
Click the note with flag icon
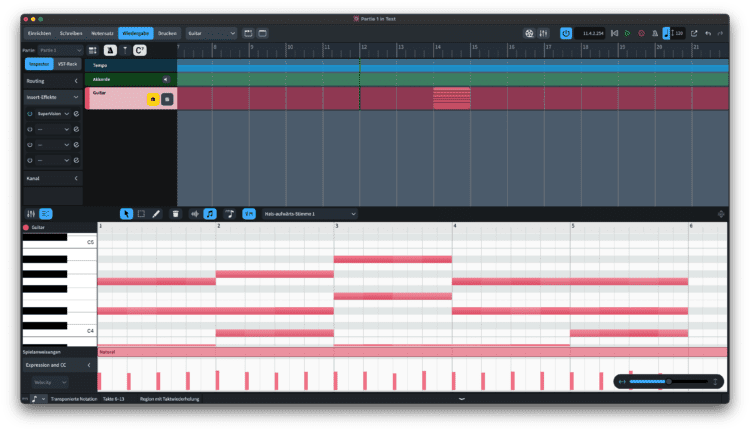pos(230,214)
